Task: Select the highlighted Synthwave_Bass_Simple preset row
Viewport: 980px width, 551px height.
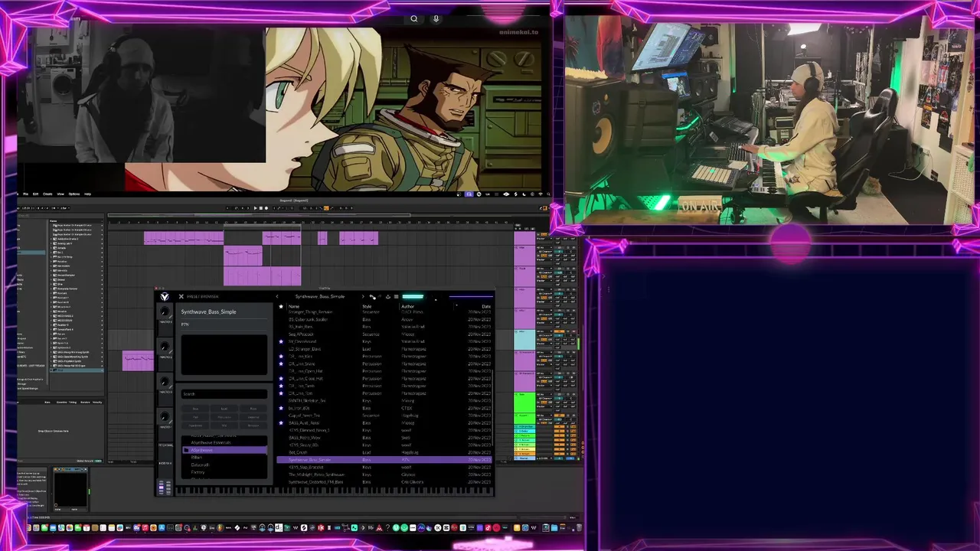Action: point(384,460)
